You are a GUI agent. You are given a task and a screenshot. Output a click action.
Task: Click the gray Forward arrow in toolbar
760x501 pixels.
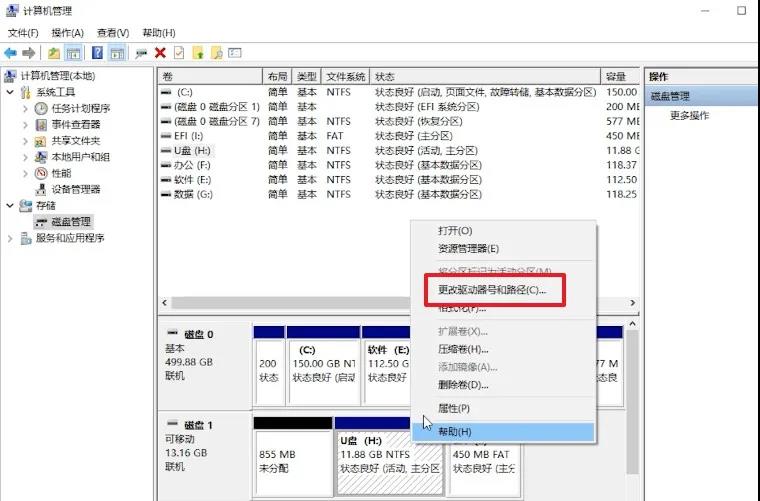(x=29, y=53)
